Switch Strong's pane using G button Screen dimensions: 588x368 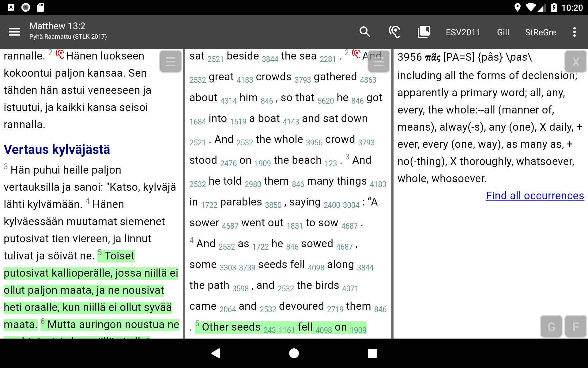551,326
